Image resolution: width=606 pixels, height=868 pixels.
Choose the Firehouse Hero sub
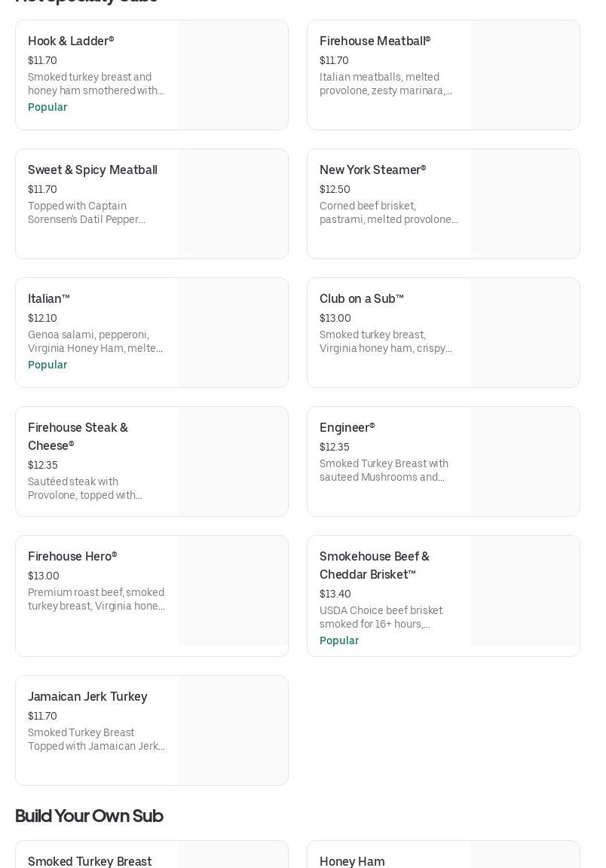tap(72, 557)
